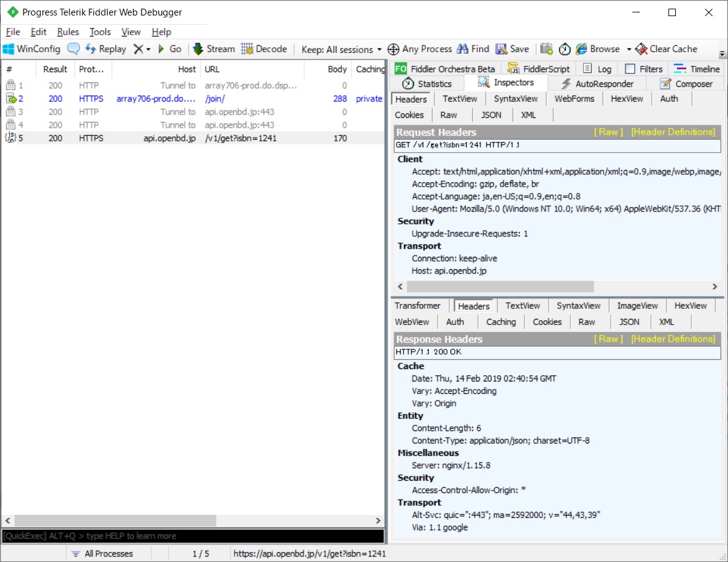Open the response WebView tab
The height and width of the screenshot is (562, 728).
coord(412,322)
